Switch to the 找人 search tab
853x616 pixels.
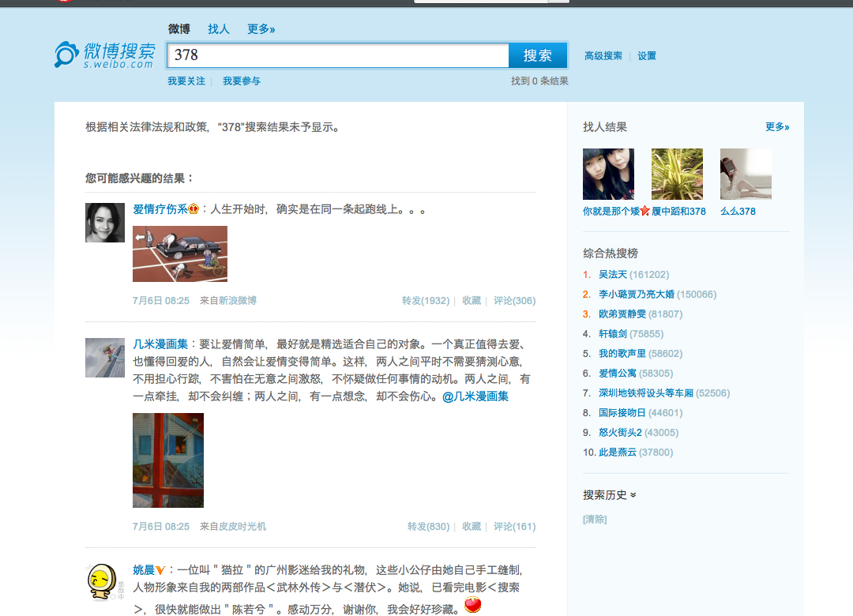point(219,29)
